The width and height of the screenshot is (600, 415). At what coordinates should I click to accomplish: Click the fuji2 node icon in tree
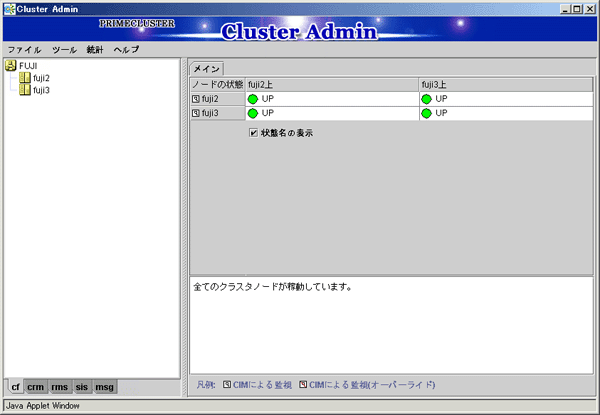25,78
